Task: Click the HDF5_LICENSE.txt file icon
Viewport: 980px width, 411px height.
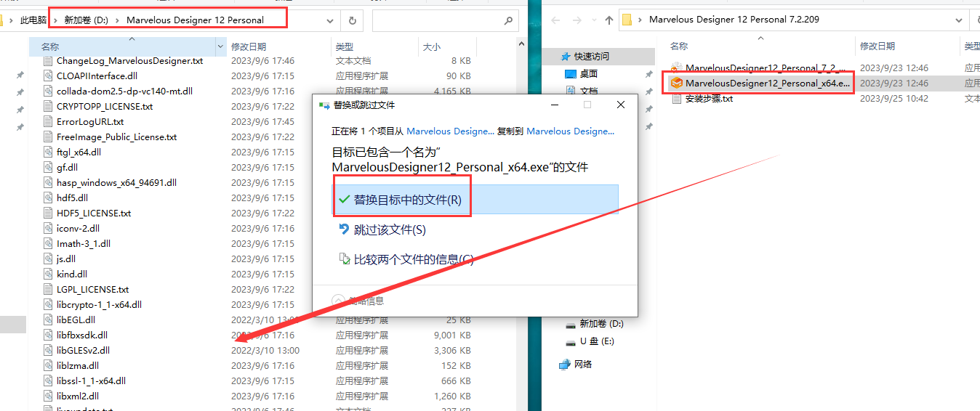Action: click(x=49, y=213)
